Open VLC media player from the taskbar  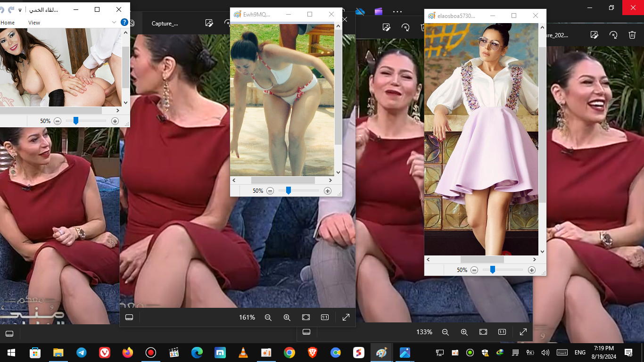[243, 353]
